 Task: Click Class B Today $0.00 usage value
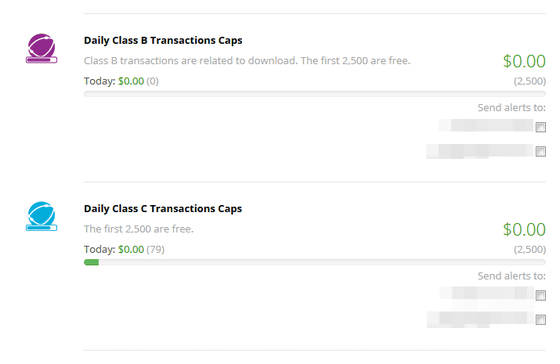pos(131,81)
